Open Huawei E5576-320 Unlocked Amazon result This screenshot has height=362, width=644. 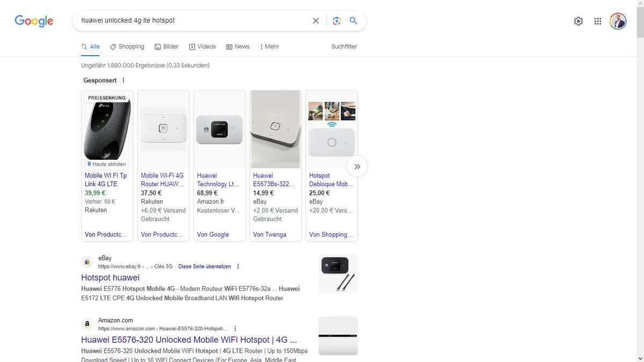(189, 339)
